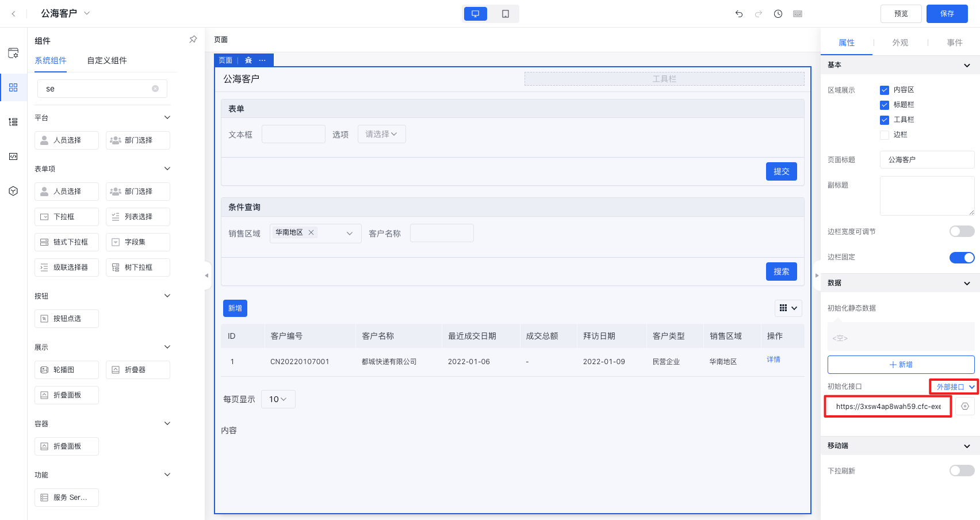Enable the 下拉刷新 switch
The image size is (980, 520).
click(962, 471)
